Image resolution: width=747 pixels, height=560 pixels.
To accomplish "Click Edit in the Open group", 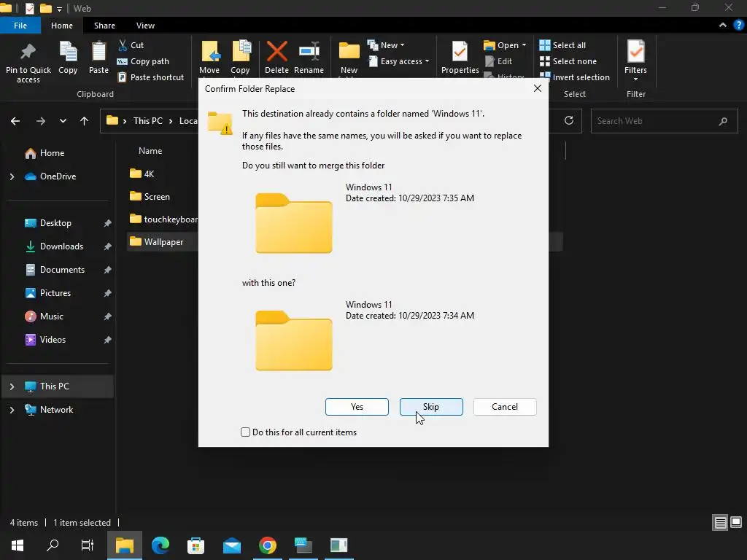I will [x=498, y=61].
